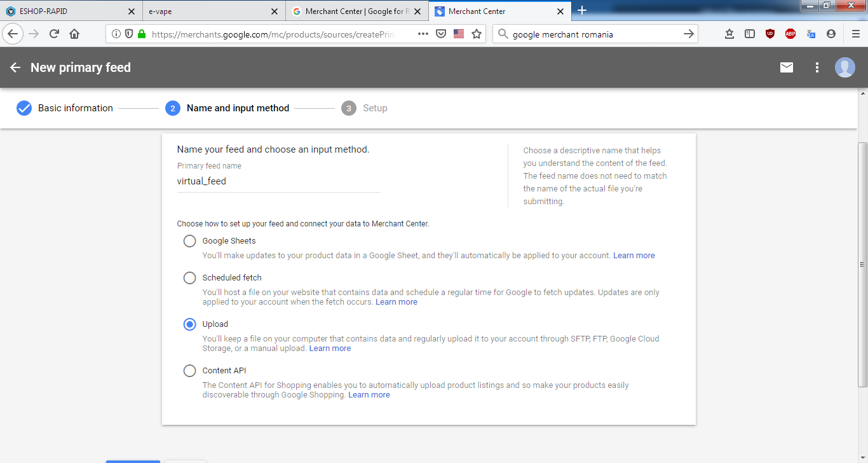Bookmark this page with the star

point(477,34)
